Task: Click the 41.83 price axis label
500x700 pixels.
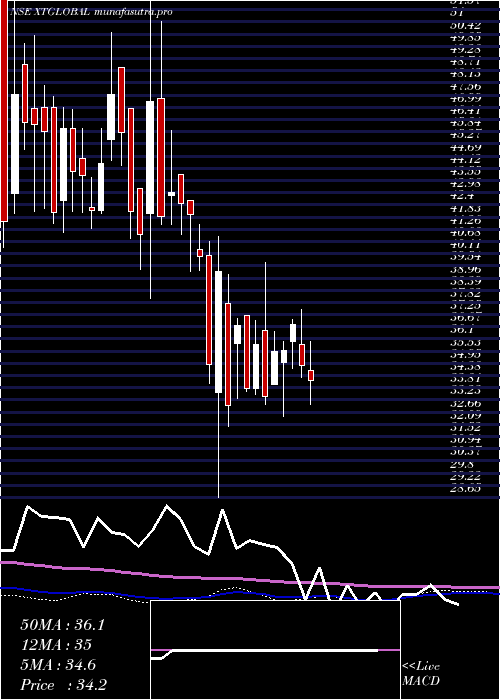Action: click(x=465, y=208)
